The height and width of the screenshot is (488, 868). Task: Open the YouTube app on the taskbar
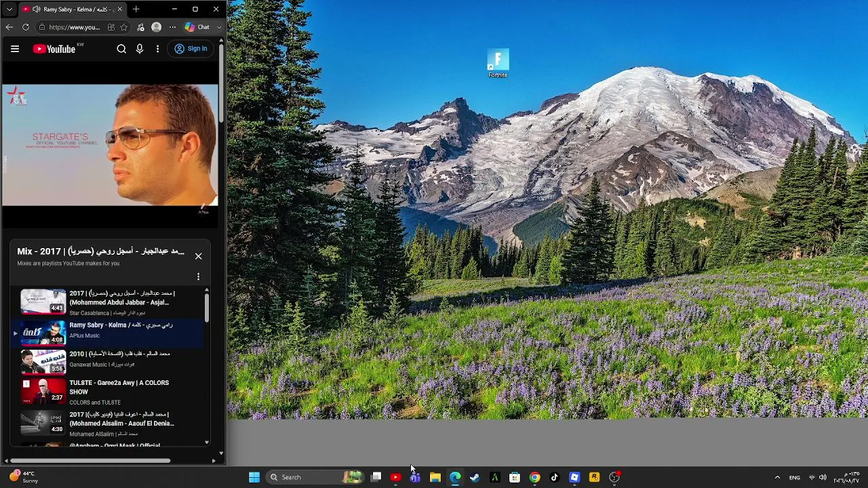[396, 477]
